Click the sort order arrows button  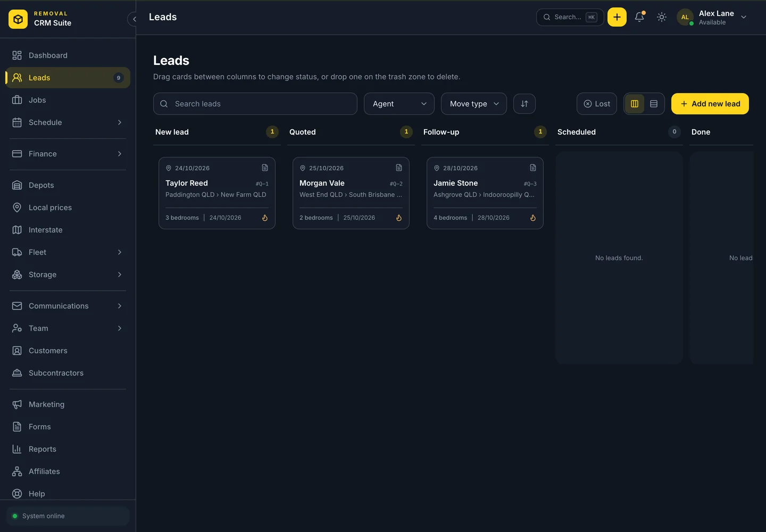(x=524, y=104)
